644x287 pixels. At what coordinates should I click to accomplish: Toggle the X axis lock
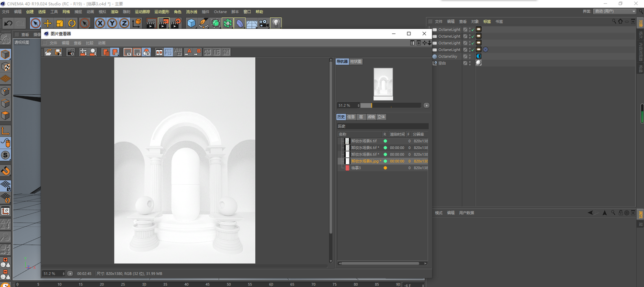(x=100, y=23)
